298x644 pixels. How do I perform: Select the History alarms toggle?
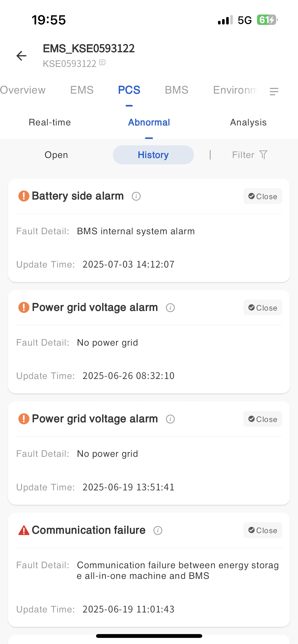click(153, 155)
